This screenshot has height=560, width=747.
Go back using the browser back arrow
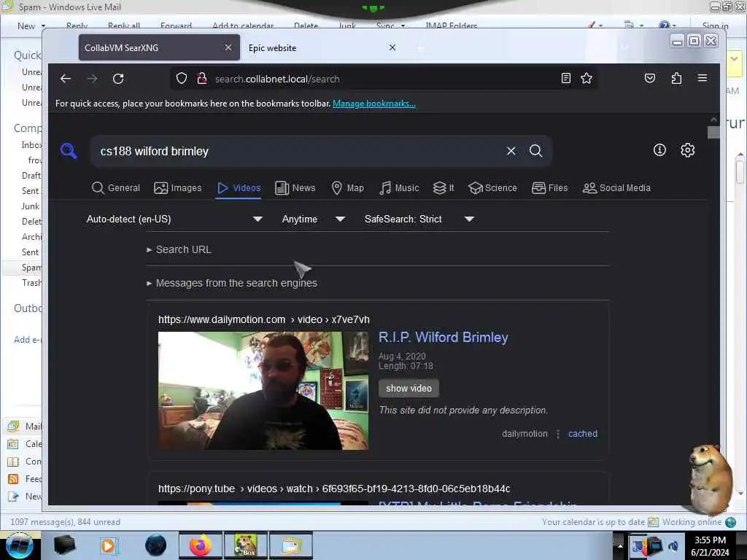click(66, 79)
